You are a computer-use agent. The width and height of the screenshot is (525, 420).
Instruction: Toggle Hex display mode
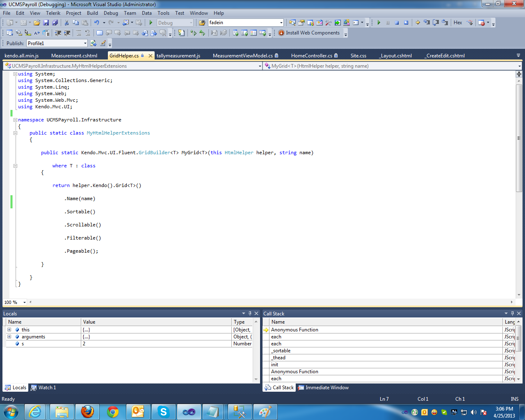coord(458,23)
